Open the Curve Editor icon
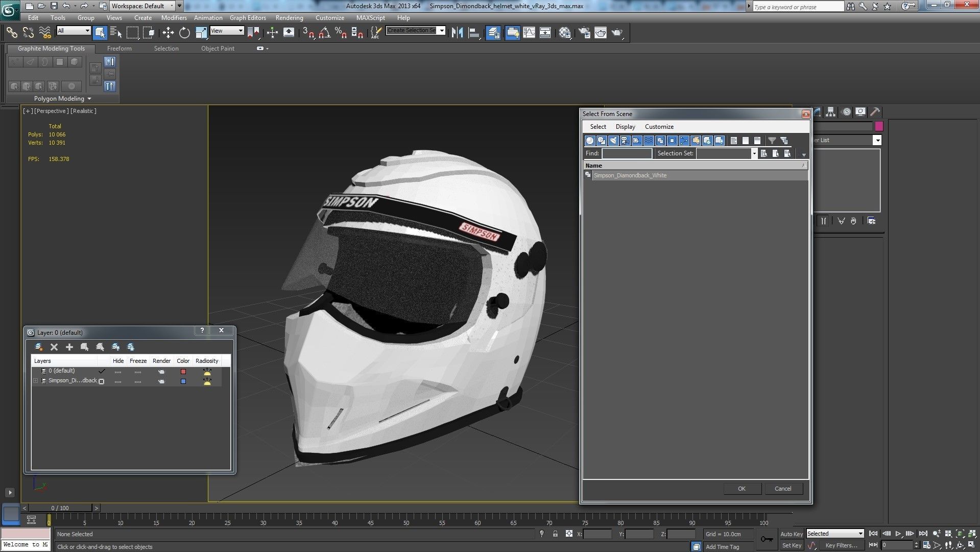The image size is (980, 552). 529,33
